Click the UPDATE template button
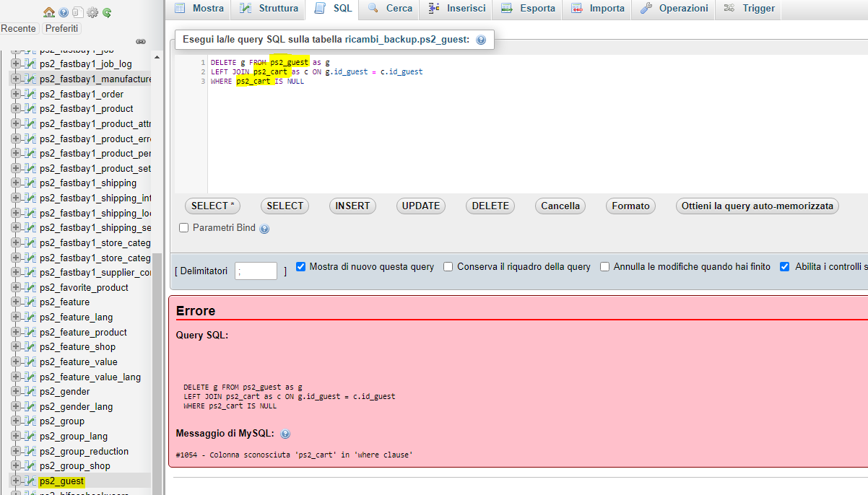Viewport: 868px width, 495px height. pyautogui.click(x=421, y=206)
